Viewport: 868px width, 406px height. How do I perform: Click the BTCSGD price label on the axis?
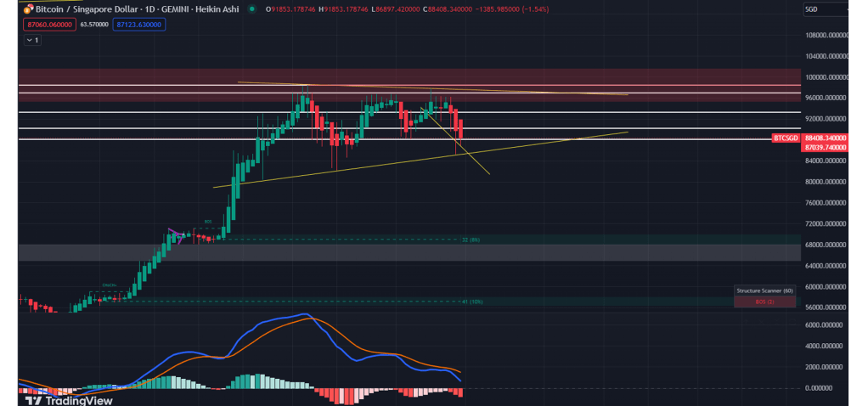click(x=784, y=138)
